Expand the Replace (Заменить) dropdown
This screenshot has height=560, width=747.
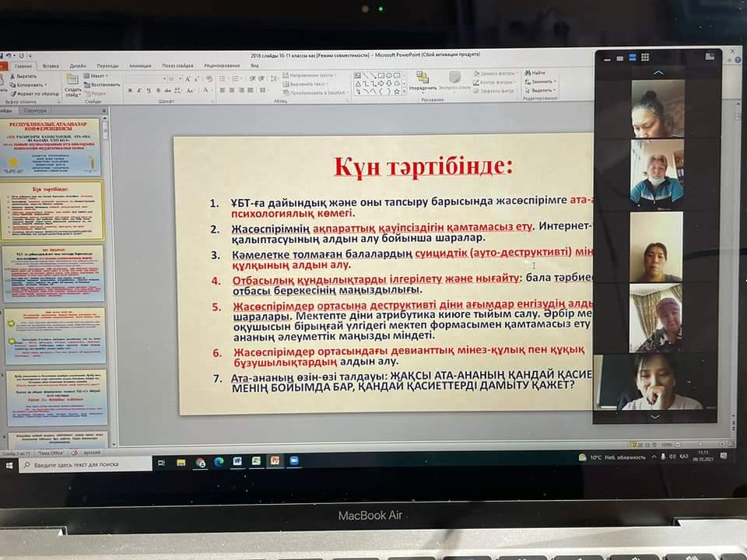[x=553, y=81]
